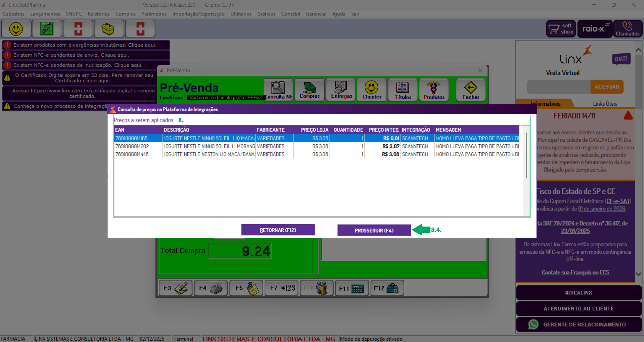The image size is (644, 342).
Task: Open Chamados support calls
Action: (628, 29)
